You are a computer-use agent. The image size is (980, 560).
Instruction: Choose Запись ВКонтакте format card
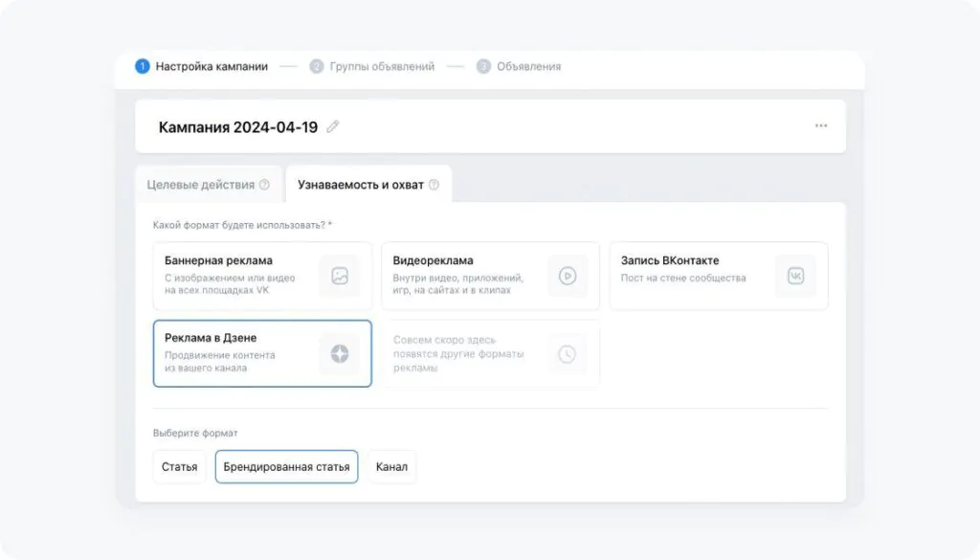(x=719, y=276)
